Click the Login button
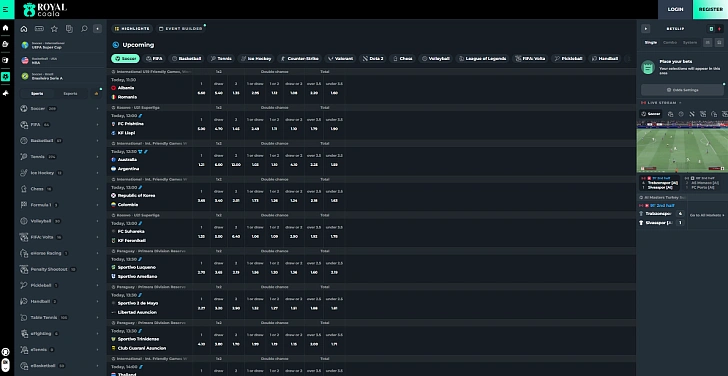The width and height of the screenshot is (728, 376). point(676,9)
